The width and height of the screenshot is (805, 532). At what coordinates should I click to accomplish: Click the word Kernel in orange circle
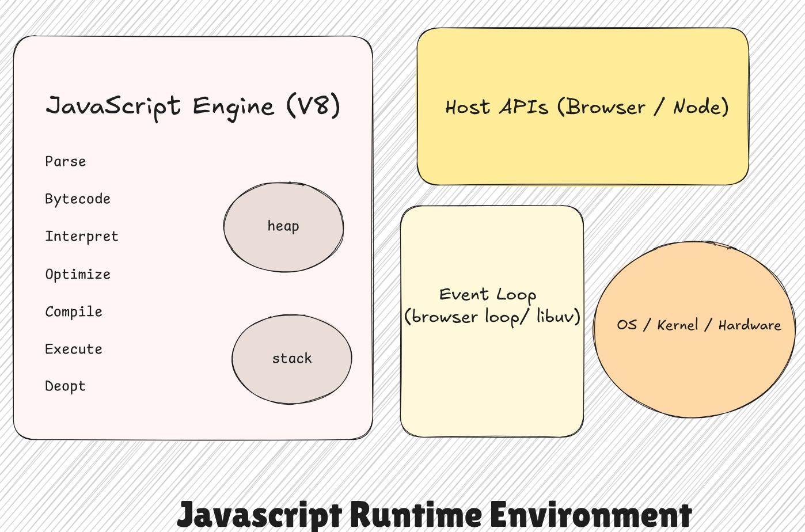coord(678,325)
